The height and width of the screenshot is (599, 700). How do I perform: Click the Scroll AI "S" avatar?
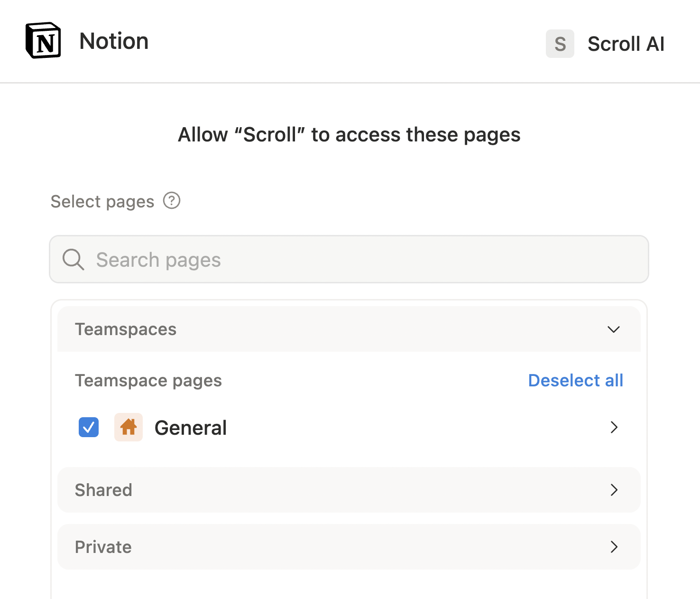(560, 44)
